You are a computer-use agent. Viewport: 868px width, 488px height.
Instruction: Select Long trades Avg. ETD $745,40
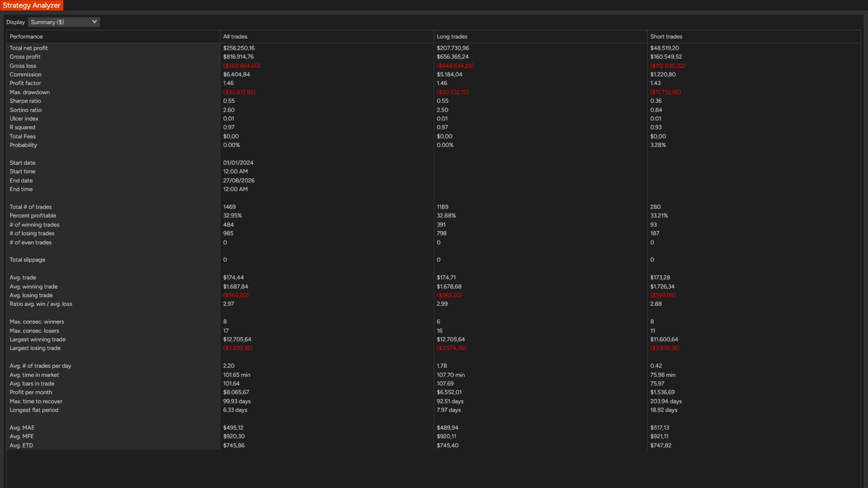point(447,445)
